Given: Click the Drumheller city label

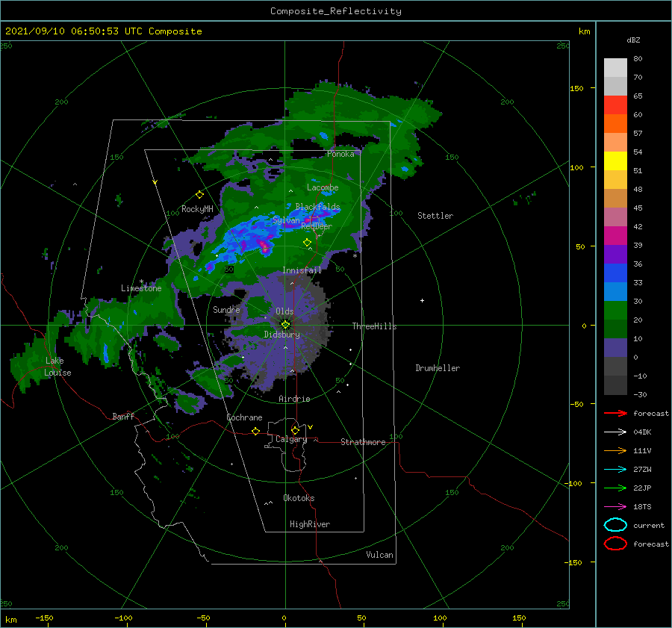Looking at the screenshot, I should [438, 368].
